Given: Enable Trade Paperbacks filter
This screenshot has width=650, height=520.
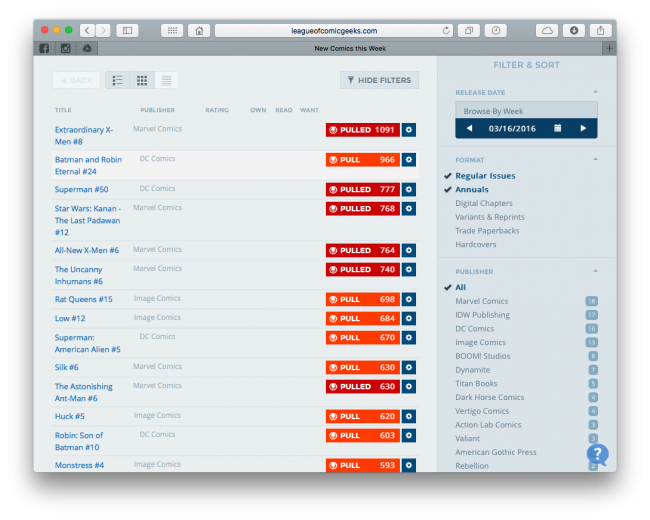Looking at the screenshot, I should [x=487, y=231].
